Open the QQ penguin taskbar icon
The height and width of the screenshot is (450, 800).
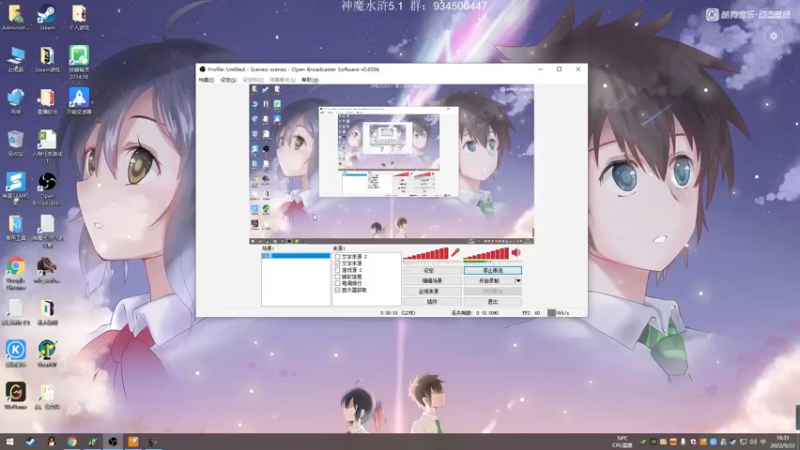pyautogui.click(x=51, y=442)
